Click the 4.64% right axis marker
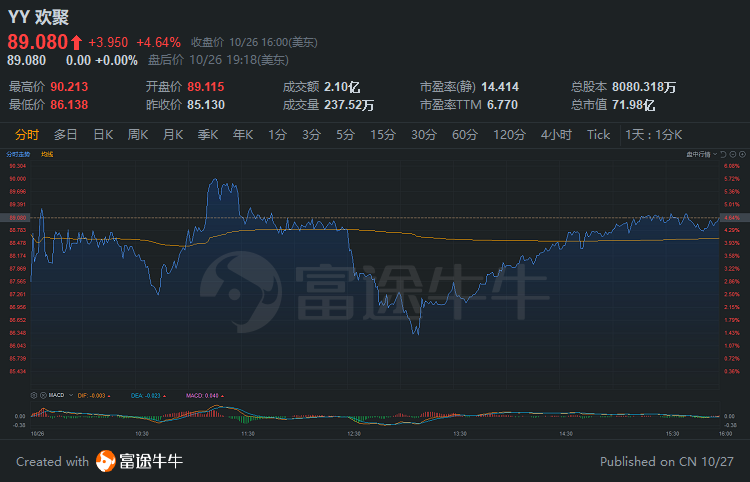Image resolution: width=750 pixels, height=482 pixels. [733, 218]
